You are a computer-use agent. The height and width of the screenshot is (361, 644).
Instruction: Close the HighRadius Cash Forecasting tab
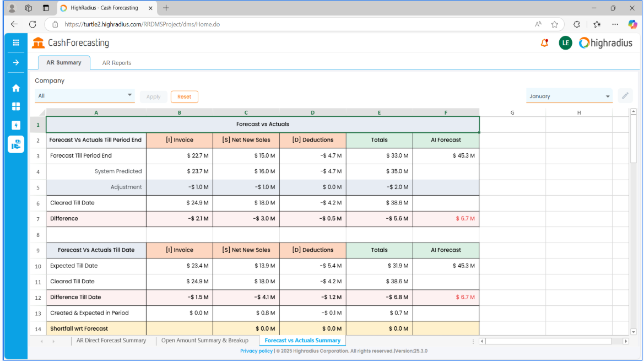(150, 8)
